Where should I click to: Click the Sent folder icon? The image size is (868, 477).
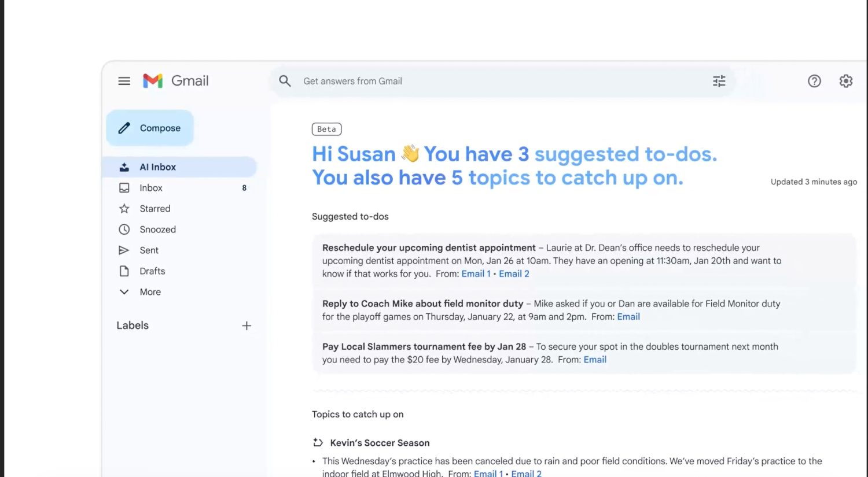(124, 250)
